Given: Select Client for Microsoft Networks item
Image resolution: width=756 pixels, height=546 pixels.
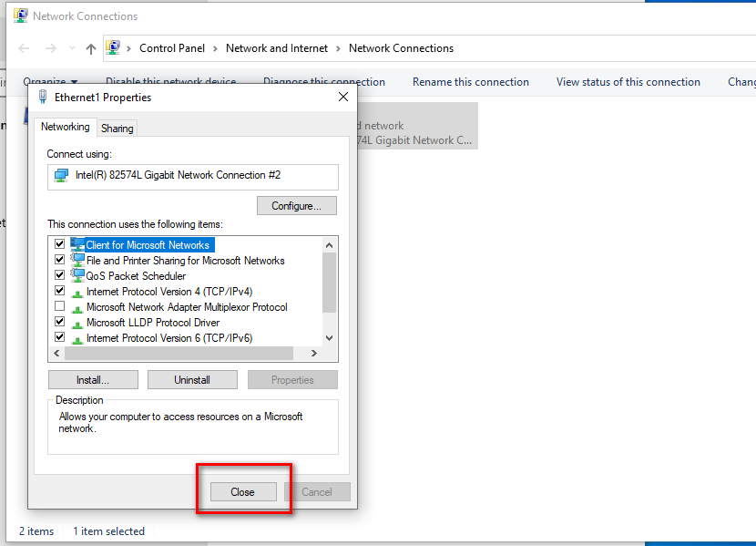Looking at the screenshot, I should pyautogui.click(x=148, y=245).
